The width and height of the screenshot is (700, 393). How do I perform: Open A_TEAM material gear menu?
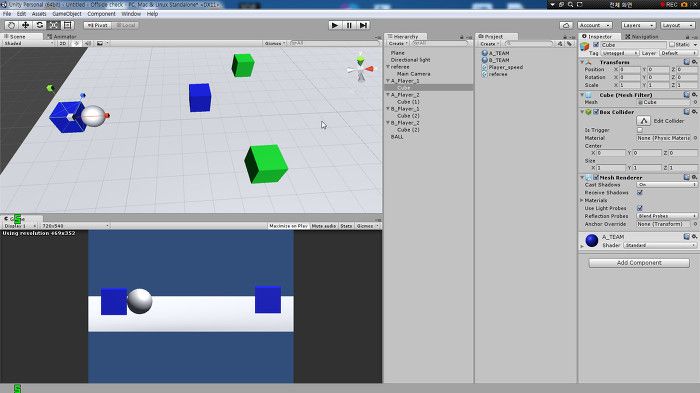(694, 237)
